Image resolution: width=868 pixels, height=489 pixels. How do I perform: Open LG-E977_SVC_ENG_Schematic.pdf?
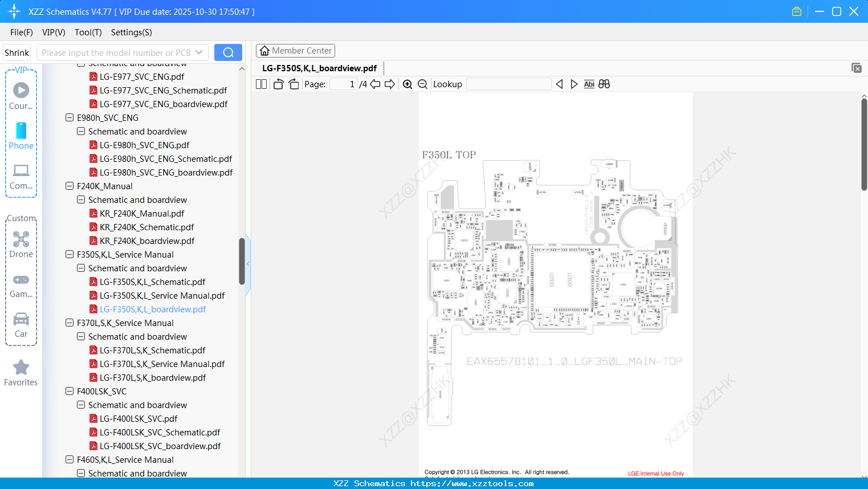click(x=163, y=90)
